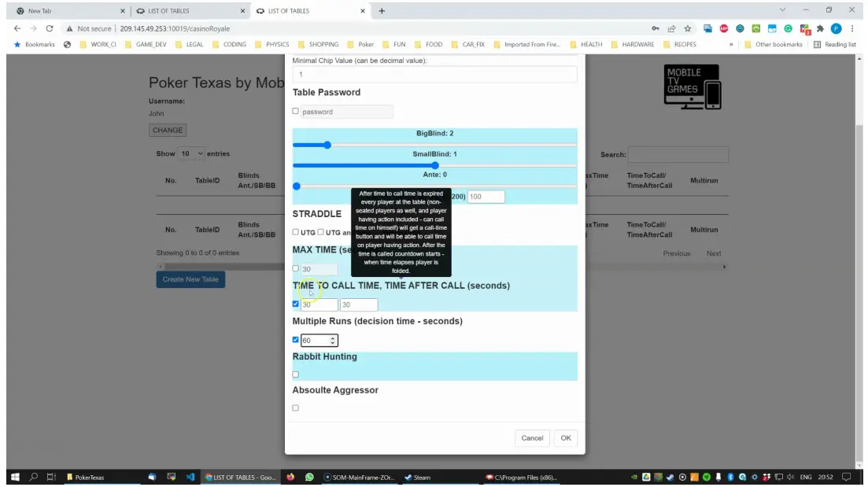Open the PHYSICS bookmarks folder
Image resolution: width=868 pixels, height=487 pixels.
click(x=271, y=44)
